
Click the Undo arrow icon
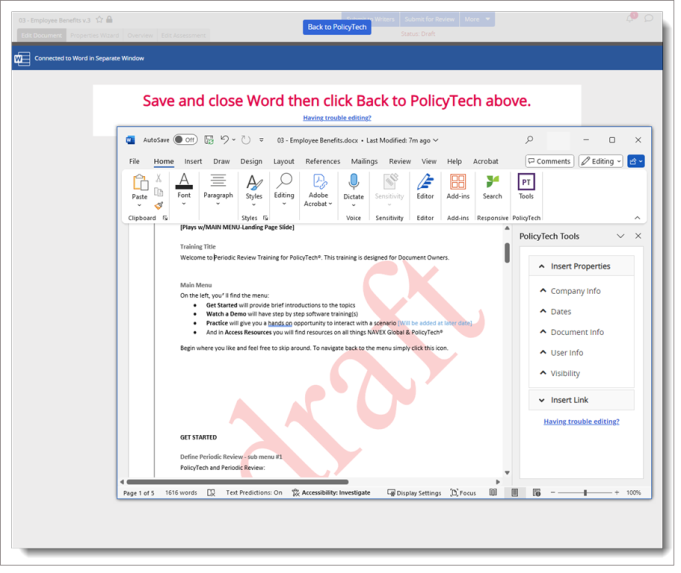tap(225, 139)
